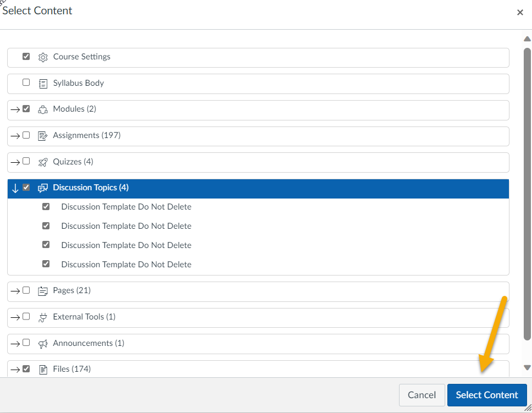Enable the Assignments (197) checkbox
This screenshot has width=532, height=413.
(26, 135)
